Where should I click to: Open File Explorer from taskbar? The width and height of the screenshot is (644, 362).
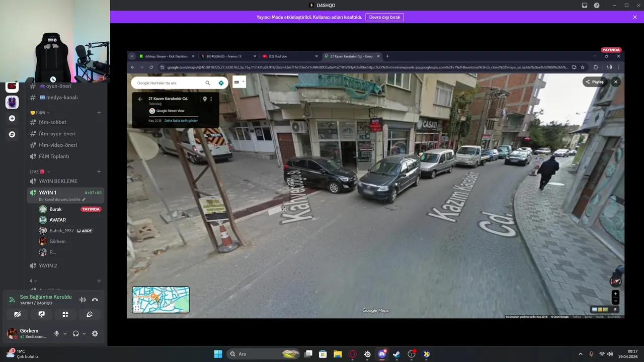338,354
